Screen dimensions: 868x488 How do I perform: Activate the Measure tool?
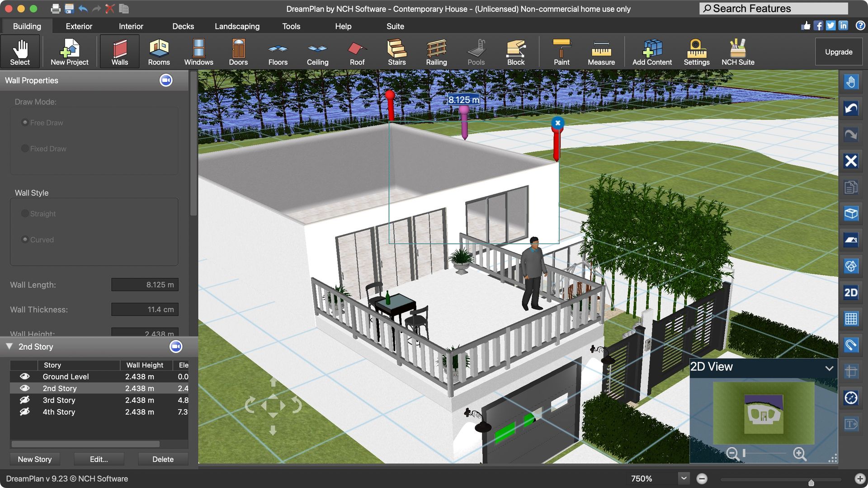point(601,51)
